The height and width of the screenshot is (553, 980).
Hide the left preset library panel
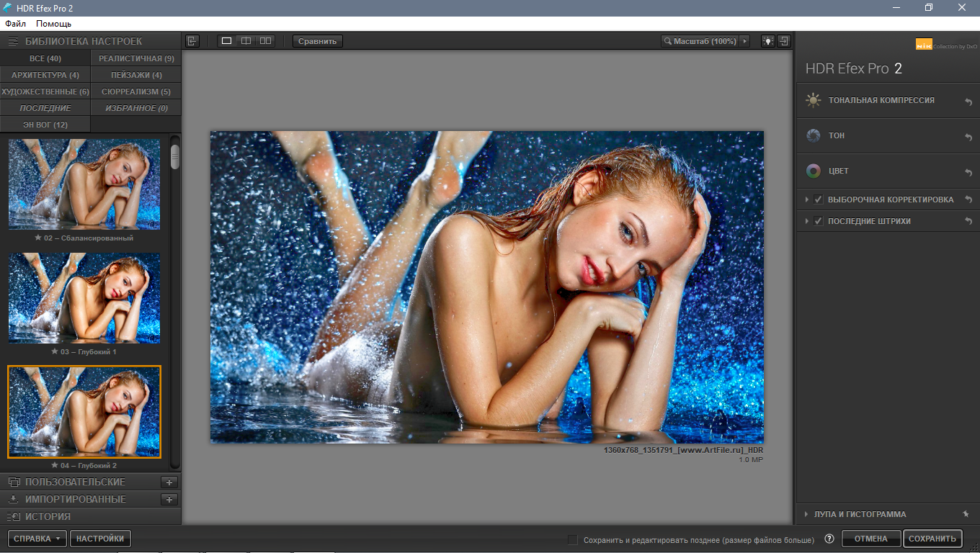[192, 41]
